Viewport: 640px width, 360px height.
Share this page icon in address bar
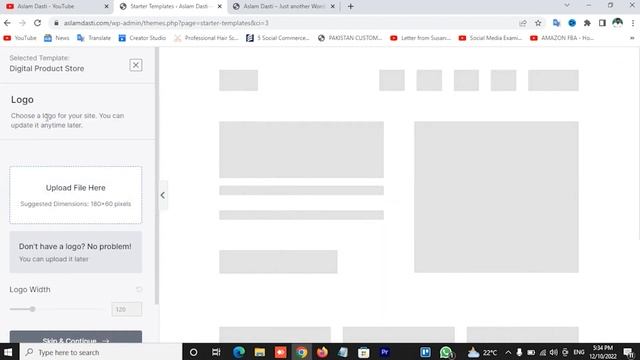tap(523, 23)
